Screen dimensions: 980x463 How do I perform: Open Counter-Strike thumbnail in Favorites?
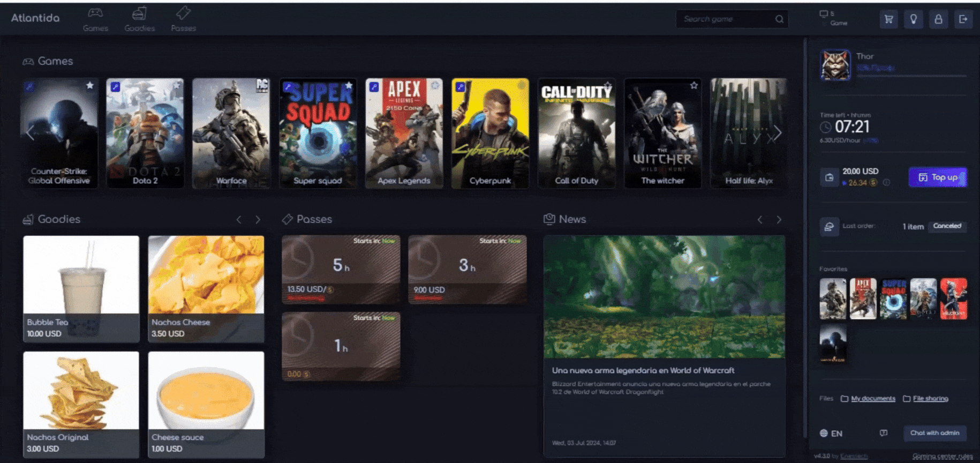pos(833,343)
